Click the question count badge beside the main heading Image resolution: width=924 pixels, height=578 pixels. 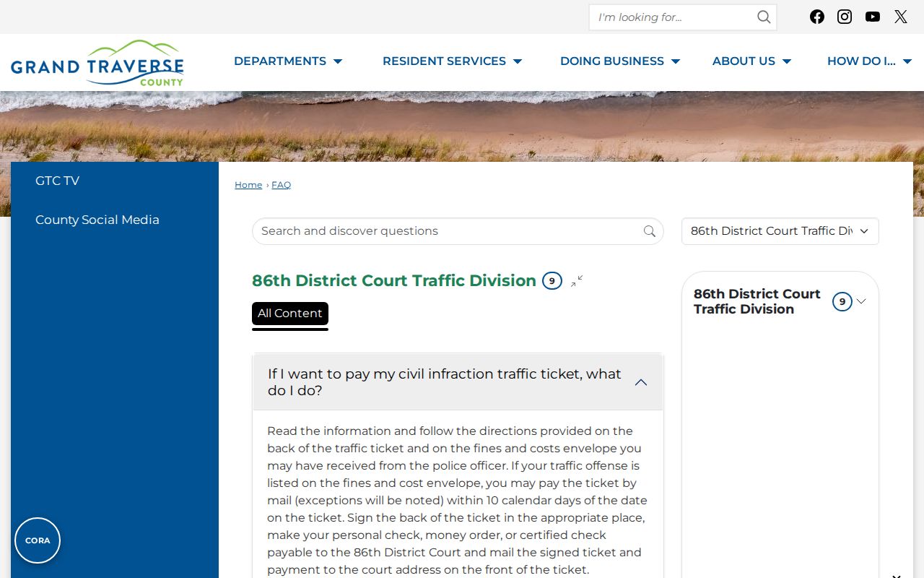[x=552, y=281]
